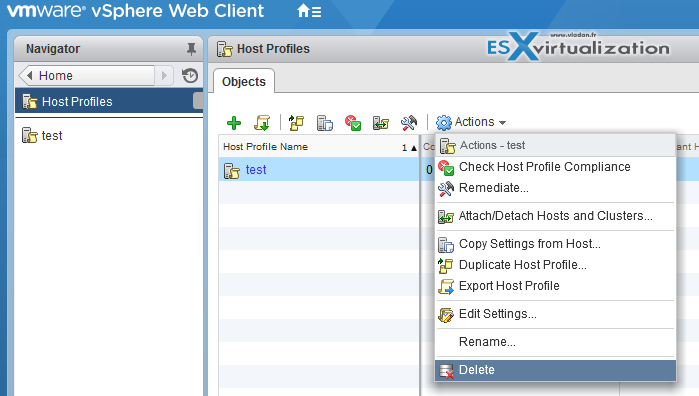The width and height of the screenshot is (699, 396).
Task: Click the Actions gear icon
Action: coord(444,122)
